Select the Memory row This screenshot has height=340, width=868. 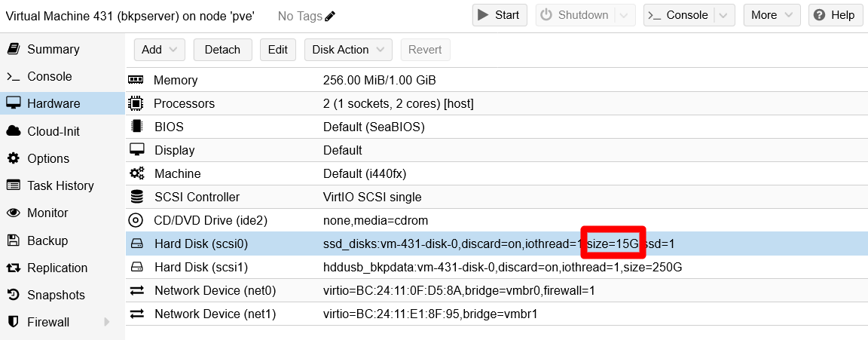(x=497, y=81)
